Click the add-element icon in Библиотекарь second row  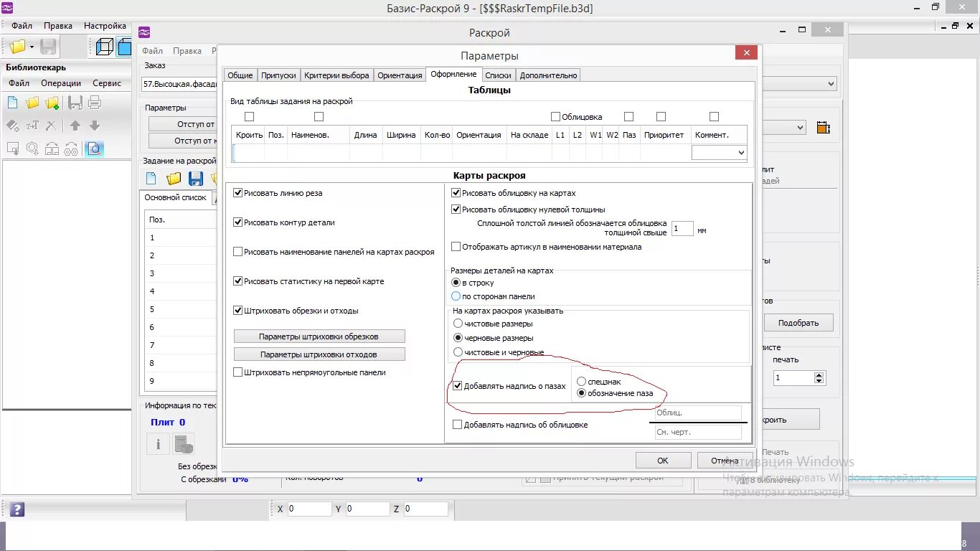coord(13,126)
